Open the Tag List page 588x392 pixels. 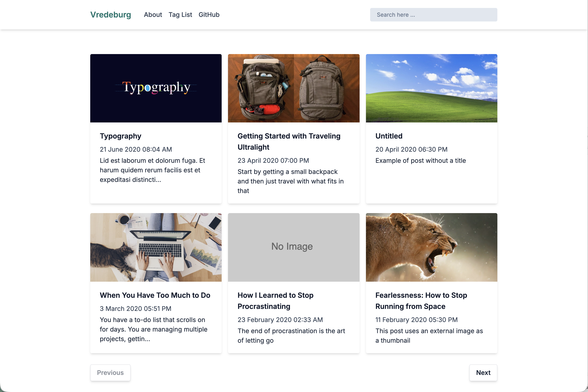point(180,15)
